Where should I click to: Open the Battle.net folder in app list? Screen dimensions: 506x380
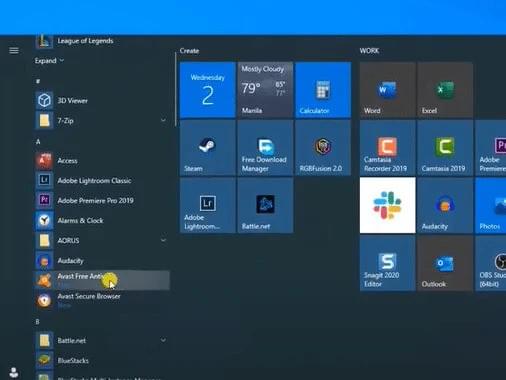pyautogui.click(x=102, y=340)
